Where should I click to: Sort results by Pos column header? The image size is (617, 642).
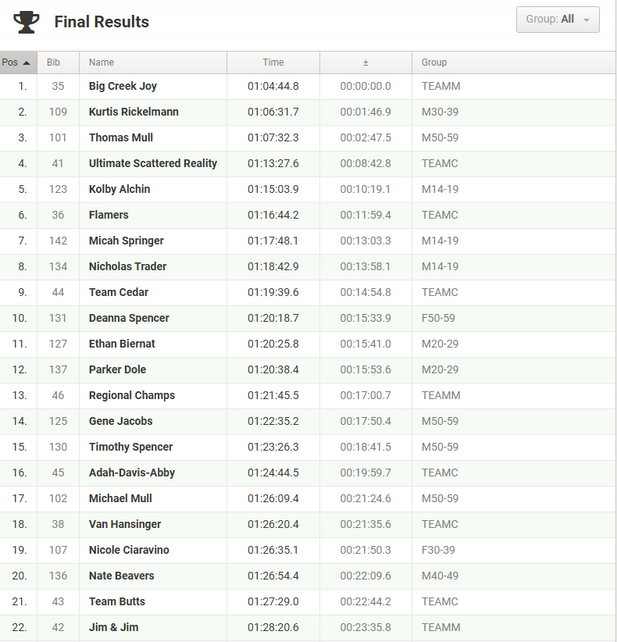pyautogui.click(x=18, y=63)
